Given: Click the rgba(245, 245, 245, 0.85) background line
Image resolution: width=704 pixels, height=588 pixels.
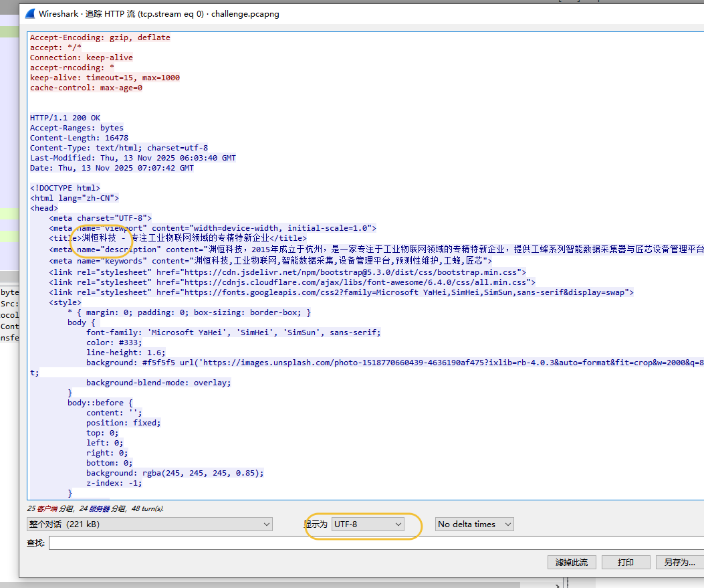Looking at the screenshot, I should [x=175, y=473].
